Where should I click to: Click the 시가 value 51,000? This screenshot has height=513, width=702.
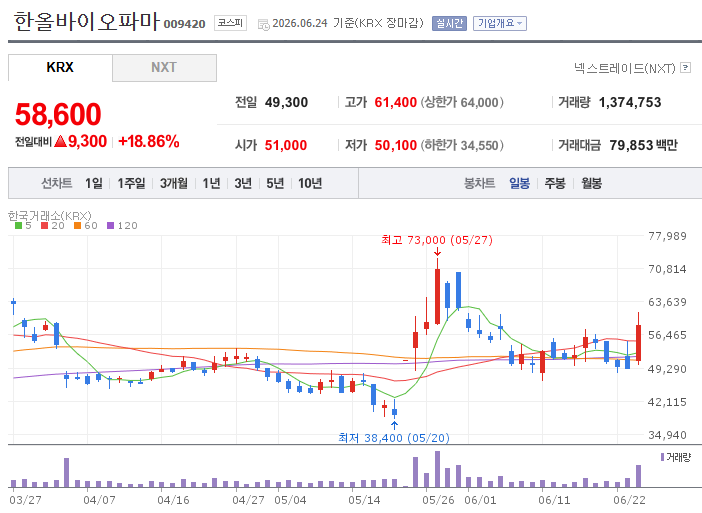click(x=286, y=145)
